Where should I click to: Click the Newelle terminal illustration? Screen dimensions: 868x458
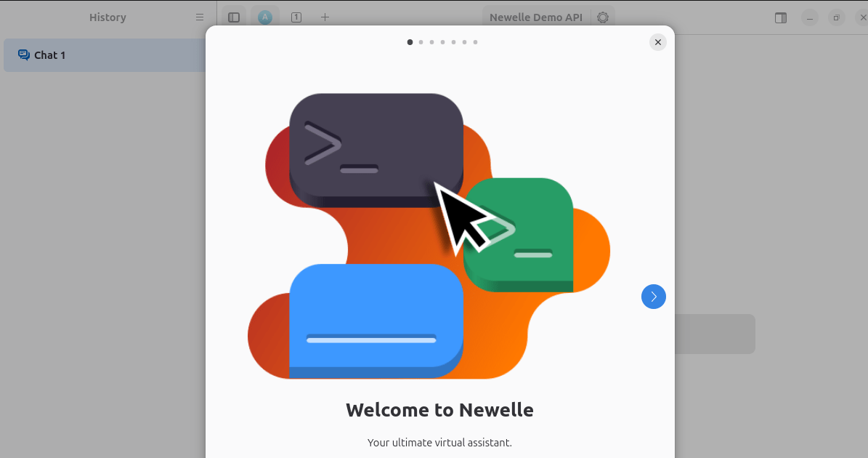point(376,148)
